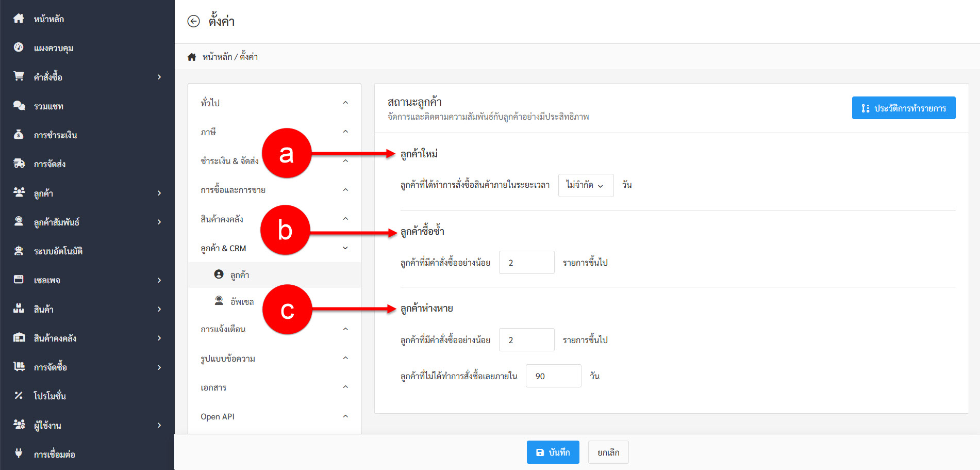This screenshot has height=470, width=980.
Task: Open ประวัติการทำรายการ history button
Action: [903, 108]
